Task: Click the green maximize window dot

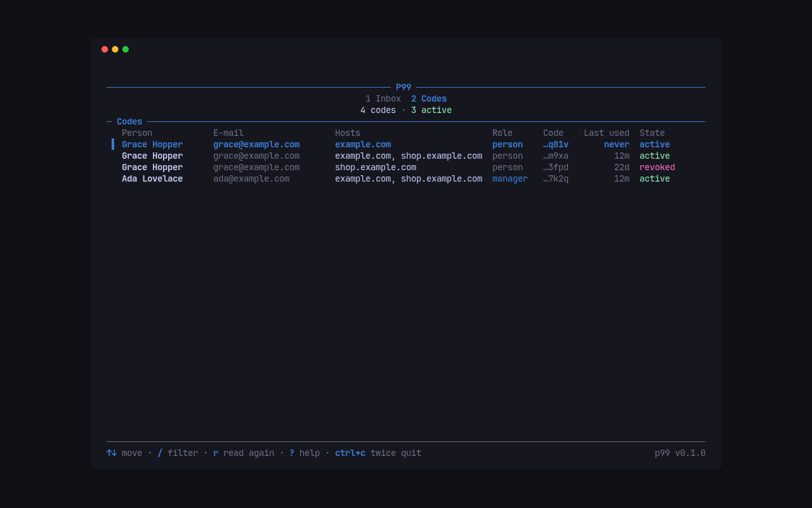Action: (x=126, y=50)
